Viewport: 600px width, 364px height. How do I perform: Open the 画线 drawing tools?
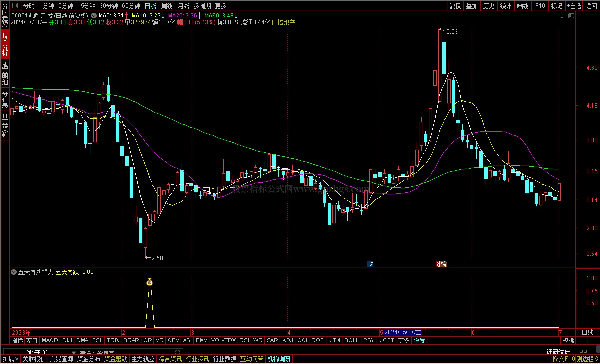523,6
